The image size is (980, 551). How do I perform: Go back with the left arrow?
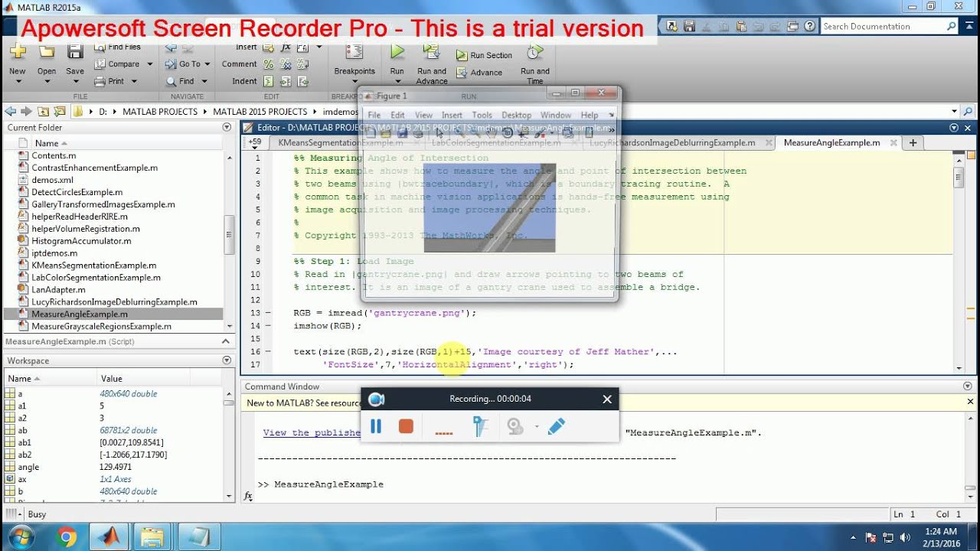tap(11, 111)
